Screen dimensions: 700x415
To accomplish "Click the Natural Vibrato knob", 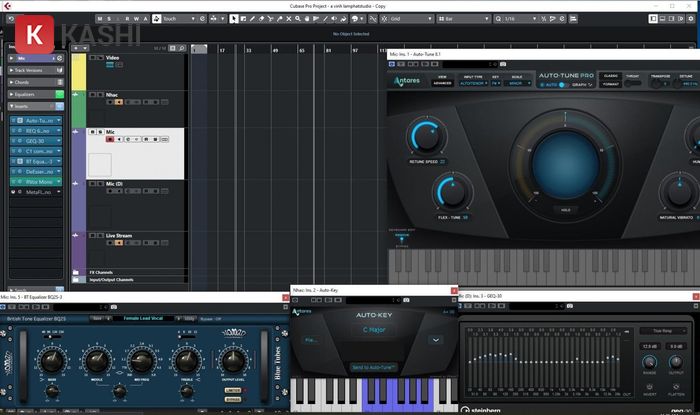I will click(679, 192).
